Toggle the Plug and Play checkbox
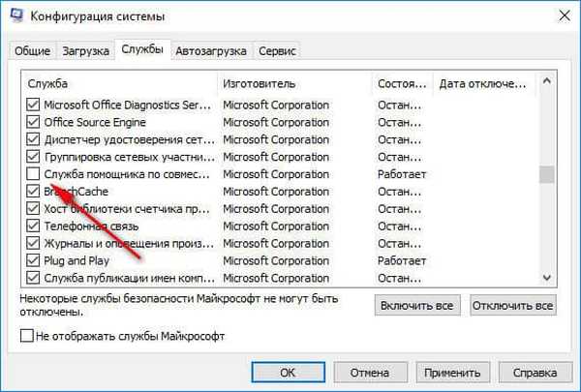 tap(34, 260)
